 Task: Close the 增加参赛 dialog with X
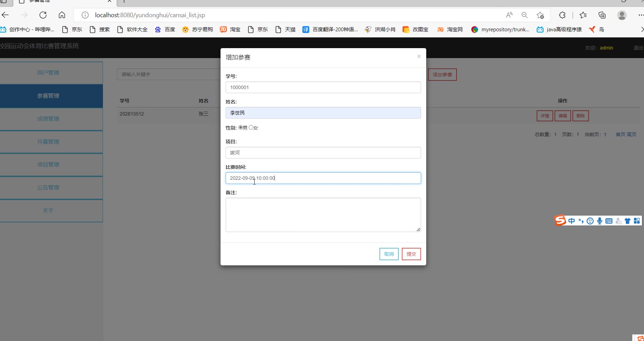[x=419, y=56]
